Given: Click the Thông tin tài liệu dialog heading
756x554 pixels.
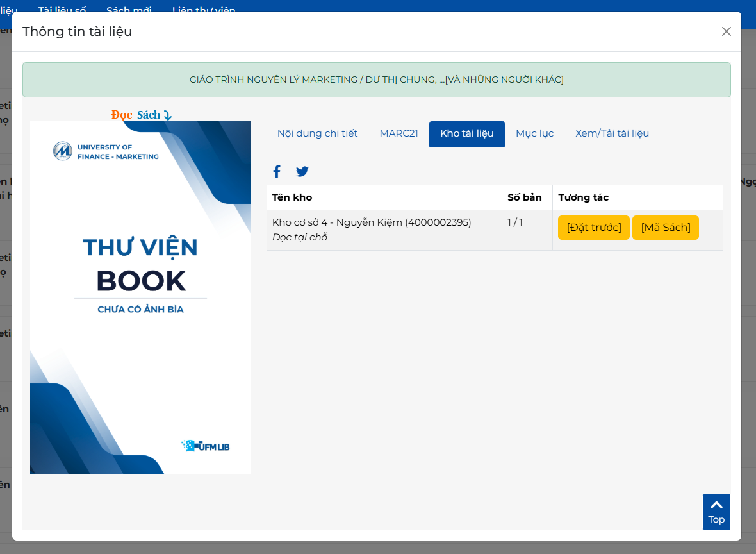Looking at the screenshot, I should pos(77,31).
